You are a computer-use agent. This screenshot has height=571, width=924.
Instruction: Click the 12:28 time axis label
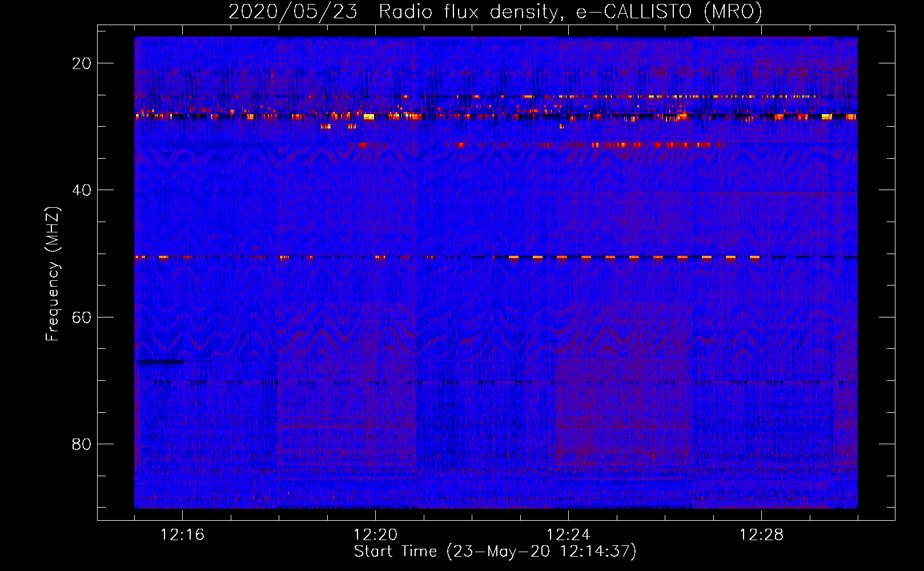761,535
